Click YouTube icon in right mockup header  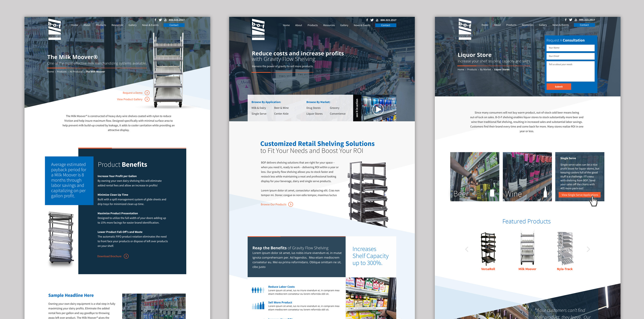[576, 20]
